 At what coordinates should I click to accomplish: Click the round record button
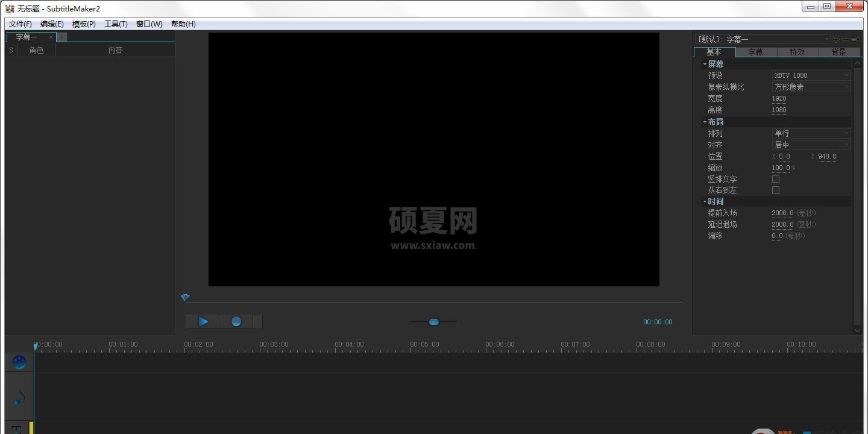[236, 322]
